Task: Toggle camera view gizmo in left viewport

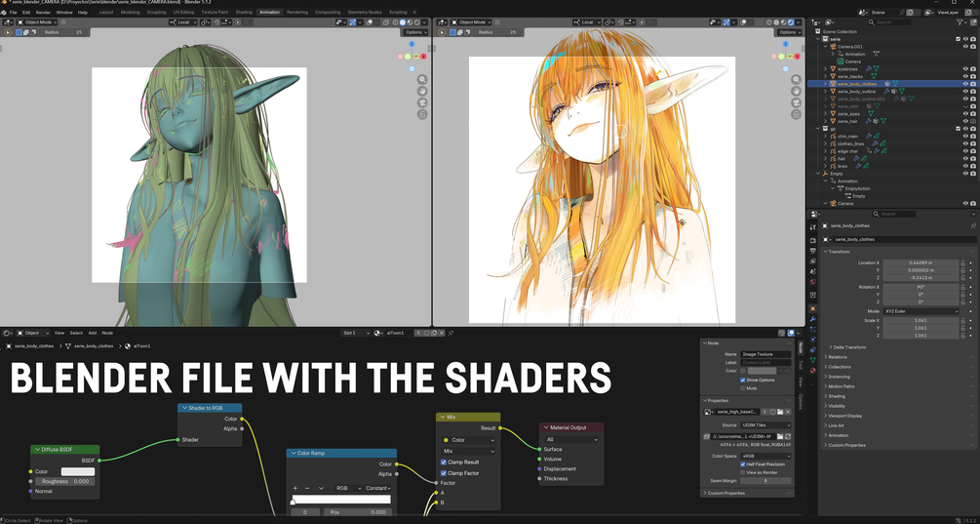Action: point(422,103)
